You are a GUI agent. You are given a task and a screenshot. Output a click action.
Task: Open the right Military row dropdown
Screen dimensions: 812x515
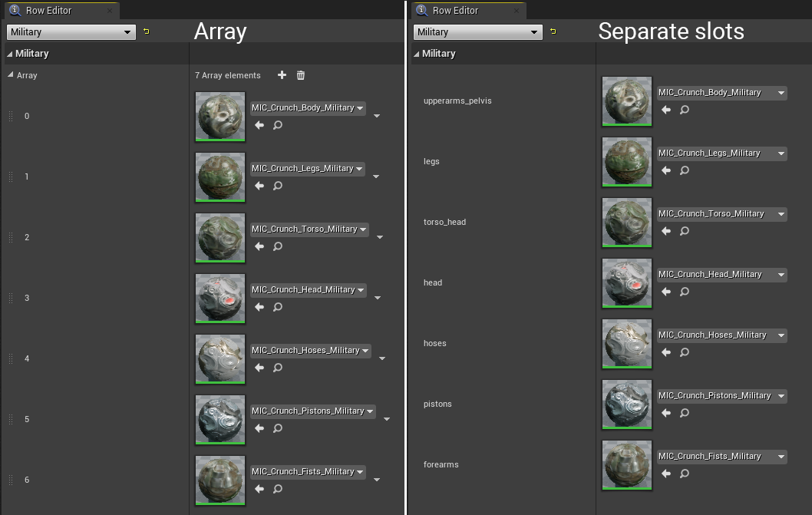coord(477,32)
